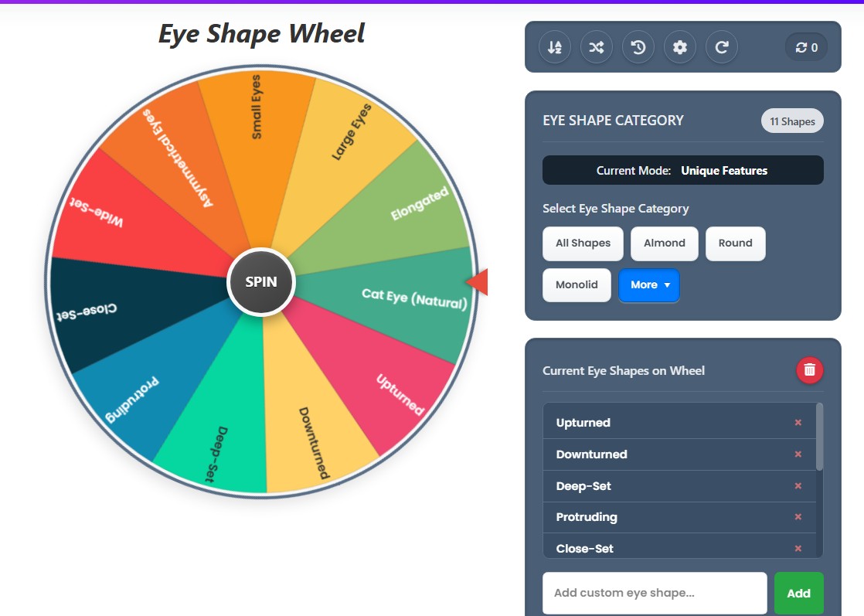Focus the Add custom eye shape field
This screenshot has height=616, width=864.
(x=655, y=594)
